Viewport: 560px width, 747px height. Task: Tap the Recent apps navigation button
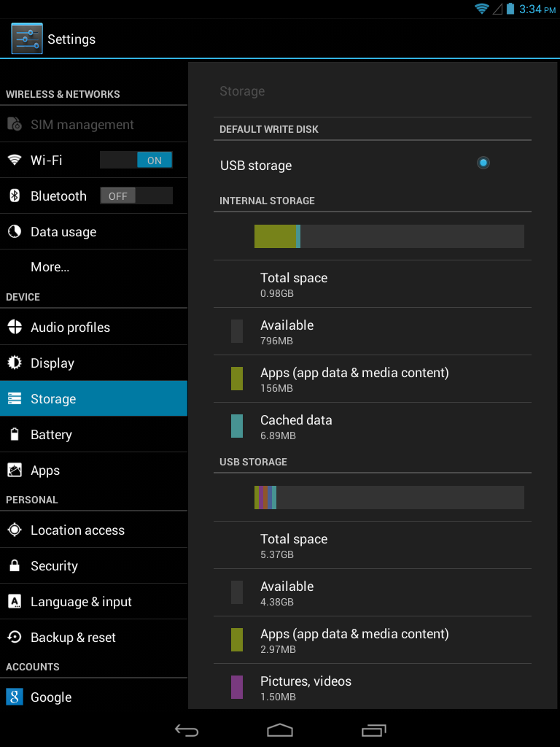[373, 729]
